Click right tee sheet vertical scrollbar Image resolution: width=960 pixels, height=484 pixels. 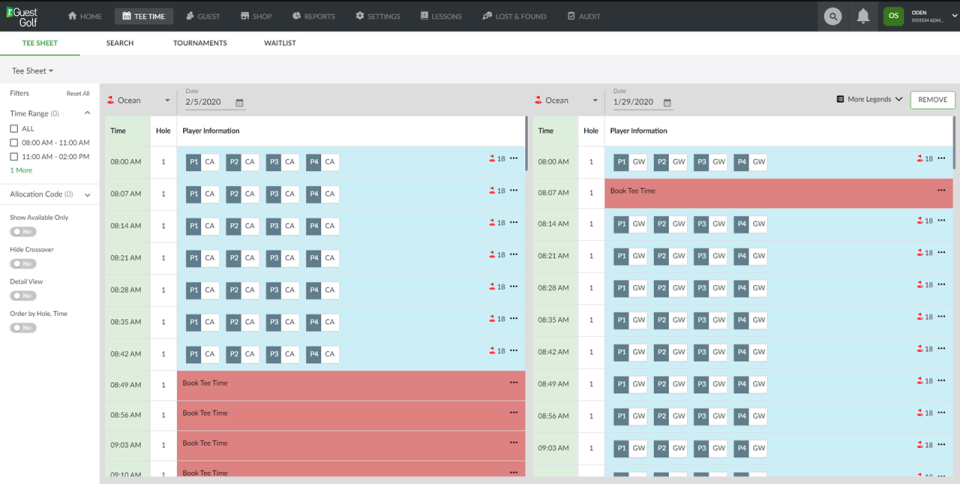pos(955,141)
